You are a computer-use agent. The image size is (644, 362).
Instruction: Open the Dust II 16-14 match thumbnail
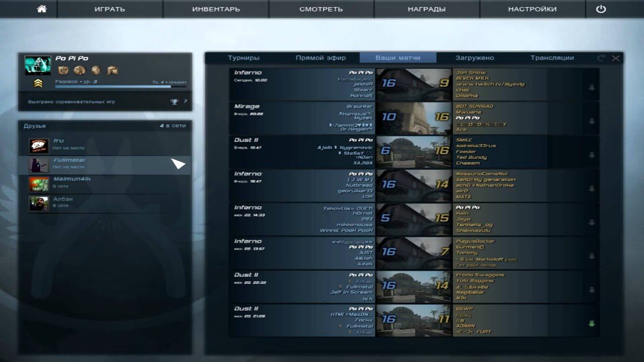(x=414, y=286)
